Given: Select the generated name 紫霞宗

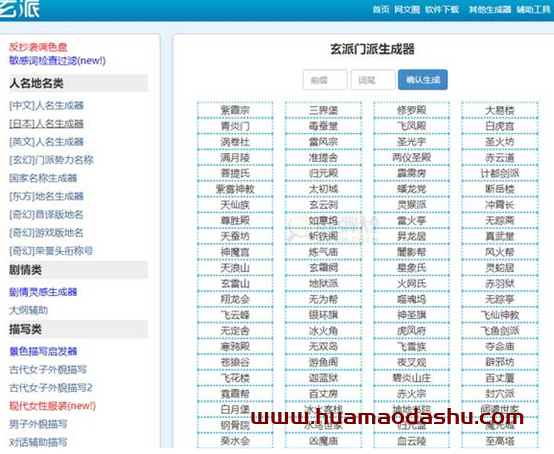Looking at the screenshot, I should pyautogui.click(x=235, y=110).
